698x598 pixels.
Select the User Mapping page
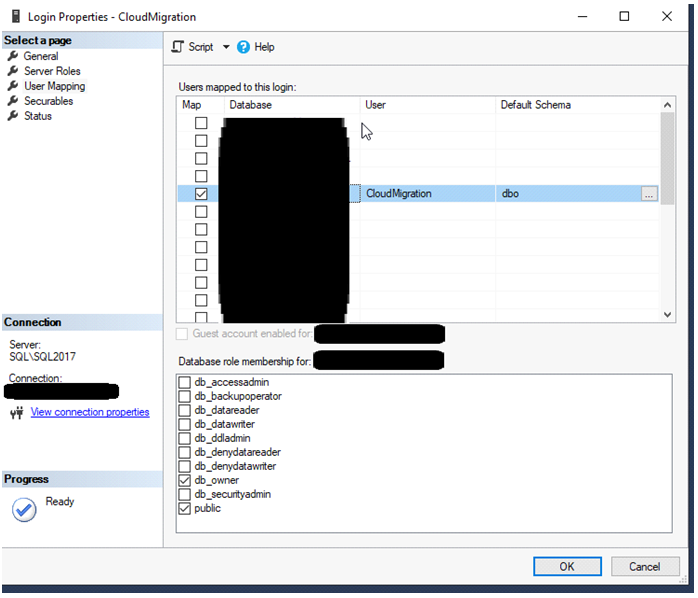point(54,86)
